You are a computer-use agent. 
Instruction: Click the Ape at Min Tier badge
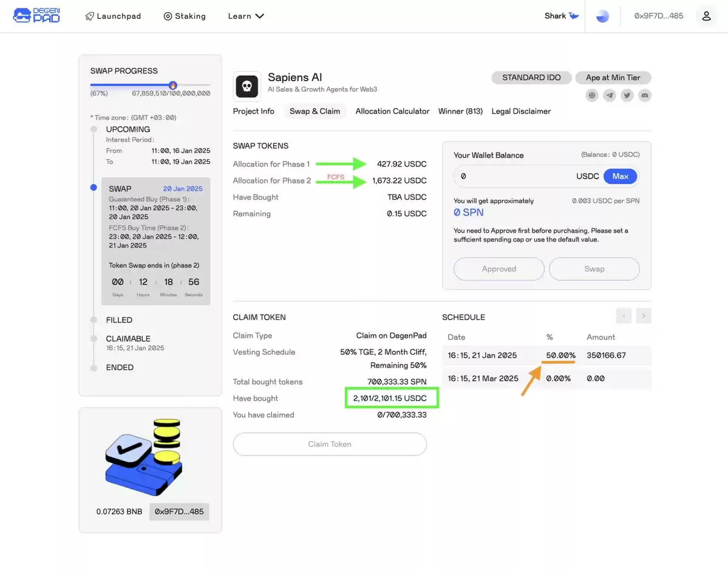613,78
